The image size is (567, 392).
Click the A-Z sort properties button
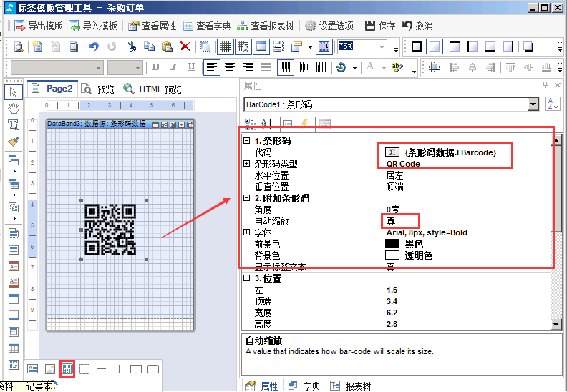(552, 104)
